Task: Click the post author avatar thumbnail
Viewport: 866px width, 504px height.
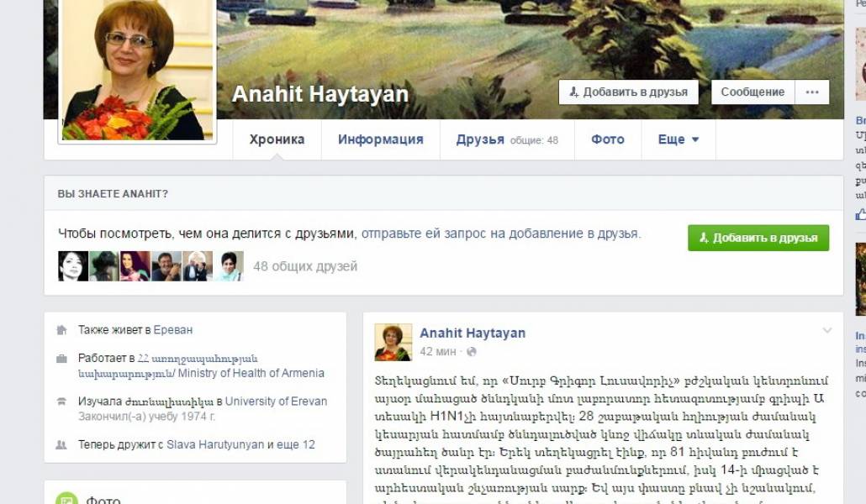Action: click(393, 342)
